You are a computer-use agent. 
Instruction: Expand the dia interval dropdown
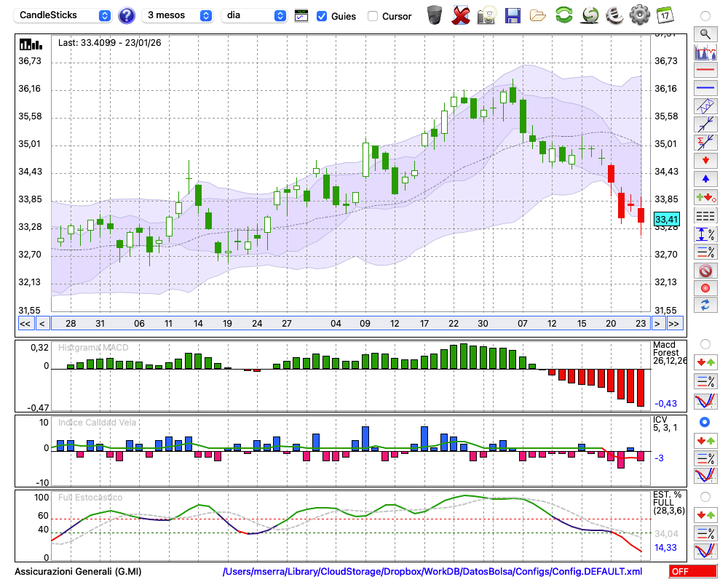pos(254,15)
